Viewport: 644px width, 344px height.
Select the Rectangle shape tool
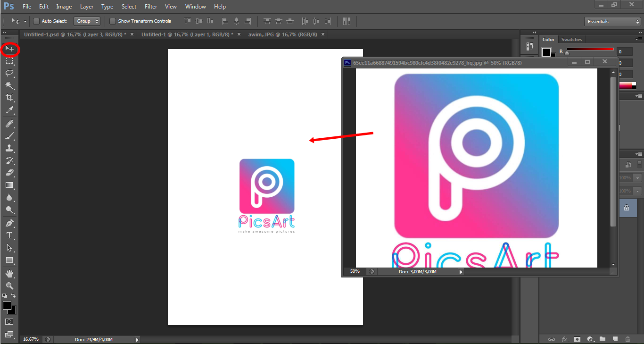click(x=9, y=260)
